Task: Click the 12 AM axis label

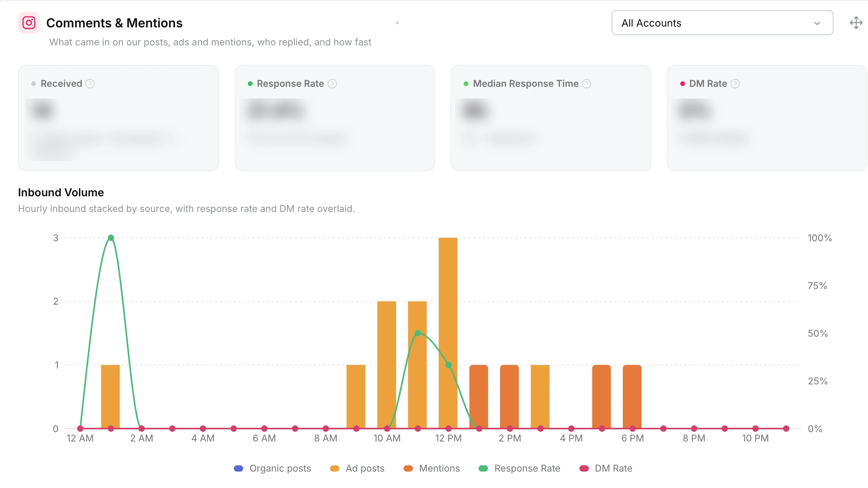Action: coord(80,438)
